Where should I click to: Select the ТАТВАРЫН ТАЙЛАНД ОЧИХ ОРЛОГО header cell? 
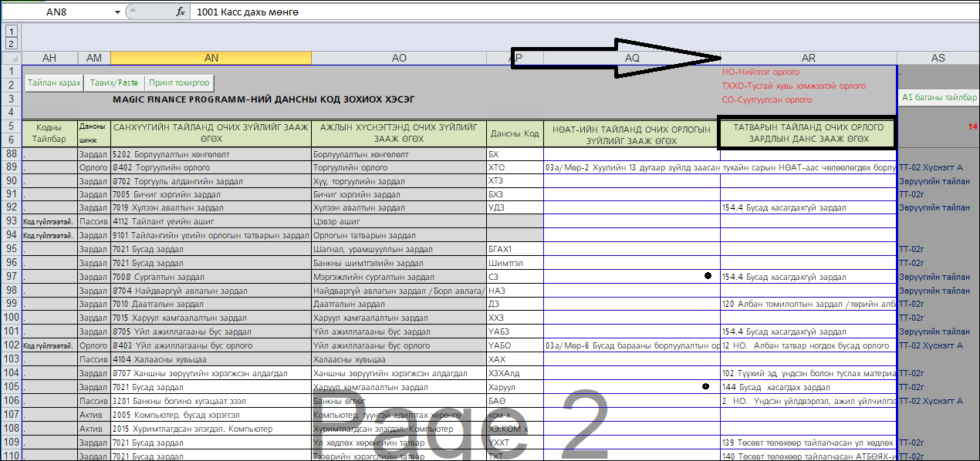(807, 133)
